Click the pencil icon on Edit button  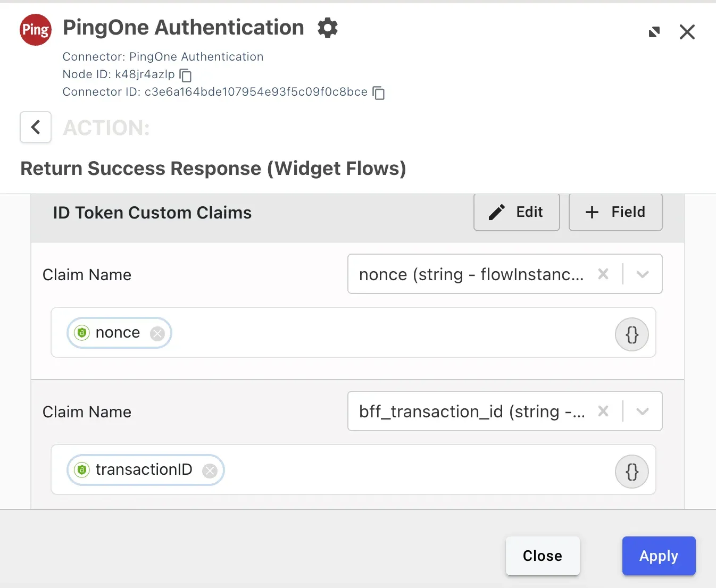[x=496, y=213]
